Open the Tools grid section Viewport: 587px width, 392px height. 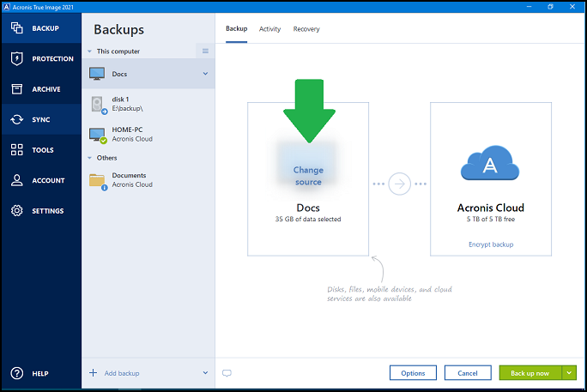point(40,150)
